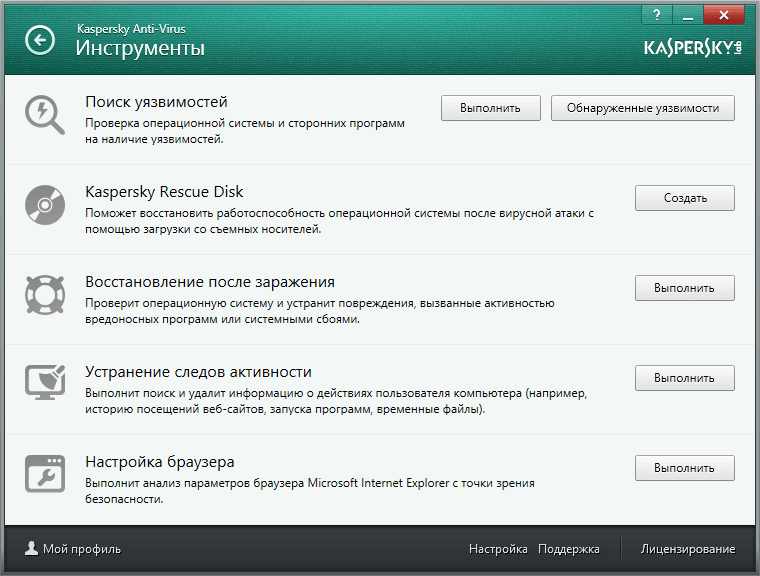Close the Kaspersky window
This screenshot has height=576, width=760.
tap(724, 15)
